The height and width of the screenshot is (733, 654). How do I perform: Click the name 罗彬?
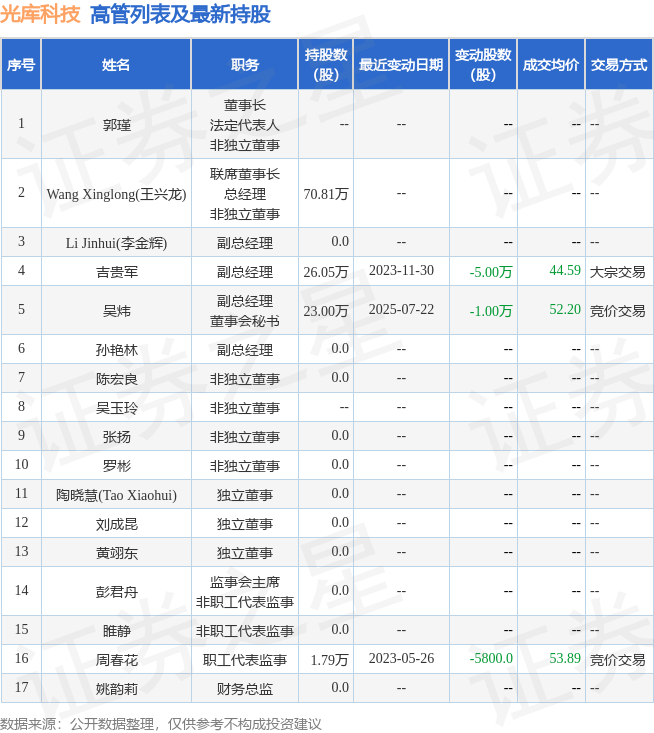pyautogui.click(x=117, y=466)
